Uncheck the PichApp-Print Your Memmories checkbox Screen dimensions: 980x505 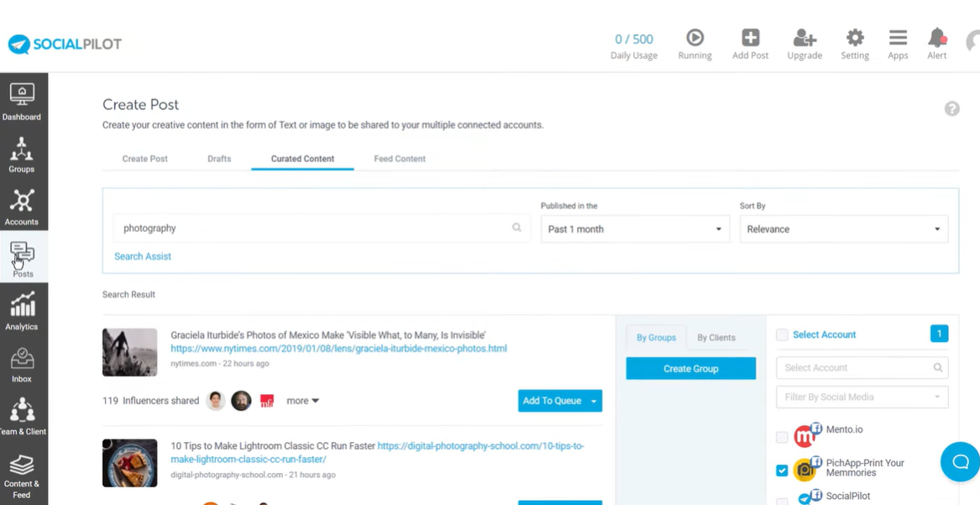(782, 471)
